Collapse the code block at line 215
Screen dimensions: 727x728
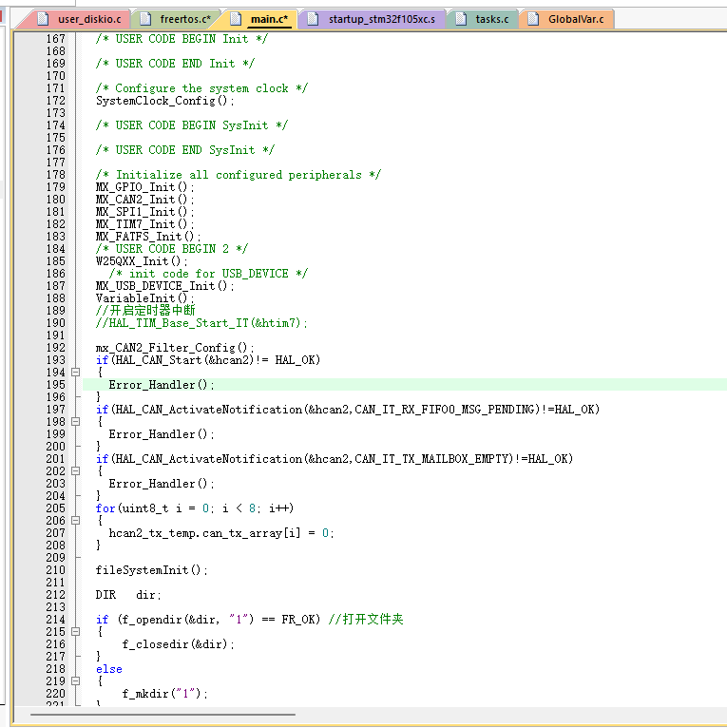pos(76,632)
